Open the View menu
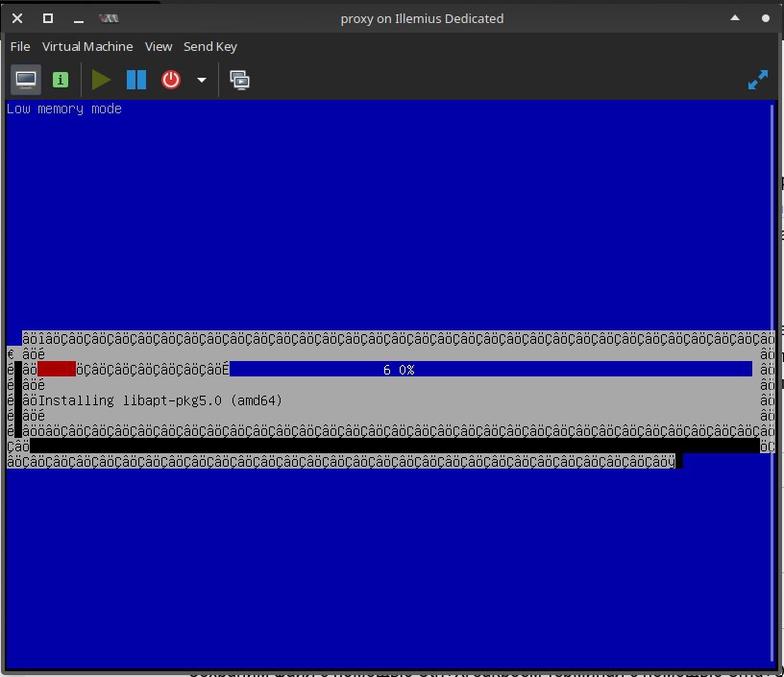 tap(159, 46)
